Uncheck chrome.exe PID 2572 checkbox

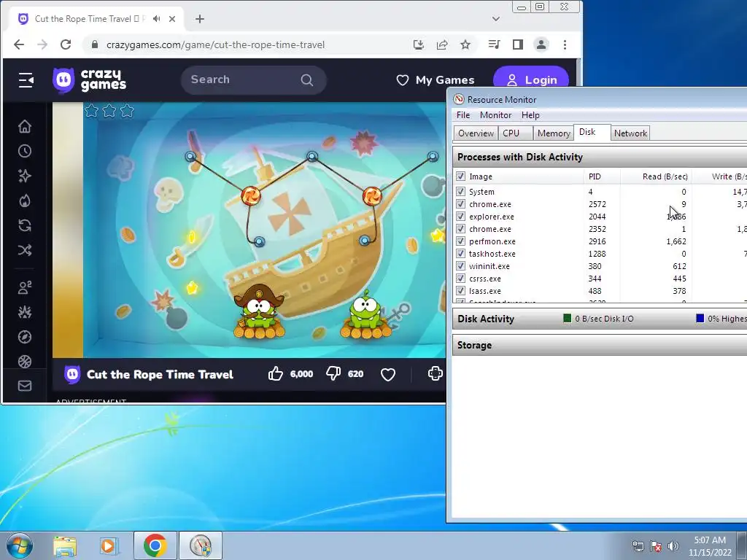point(460,204)
